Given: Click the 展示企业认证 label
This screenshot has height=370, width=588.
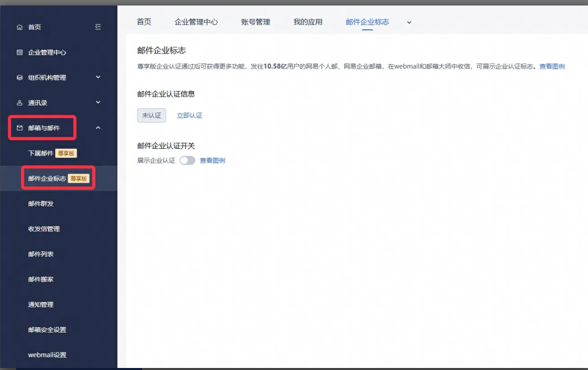Looking at the screenshot, I should tap(156, 160).
